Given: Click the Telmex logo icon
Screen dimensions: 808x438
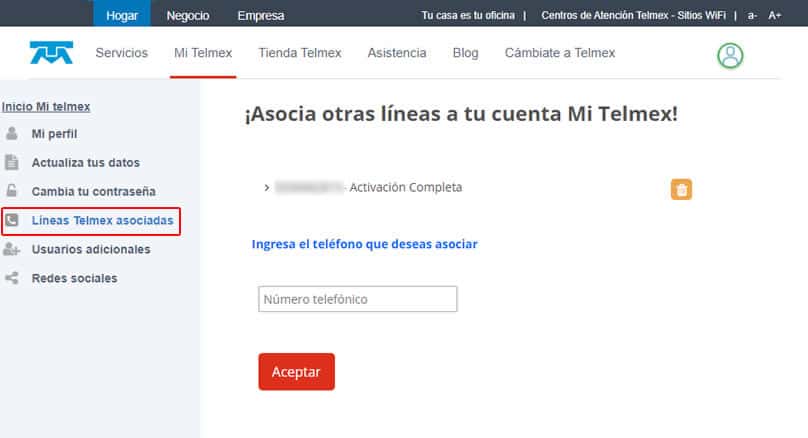Looking at the screenshot, I should click(x=51, y=53).
